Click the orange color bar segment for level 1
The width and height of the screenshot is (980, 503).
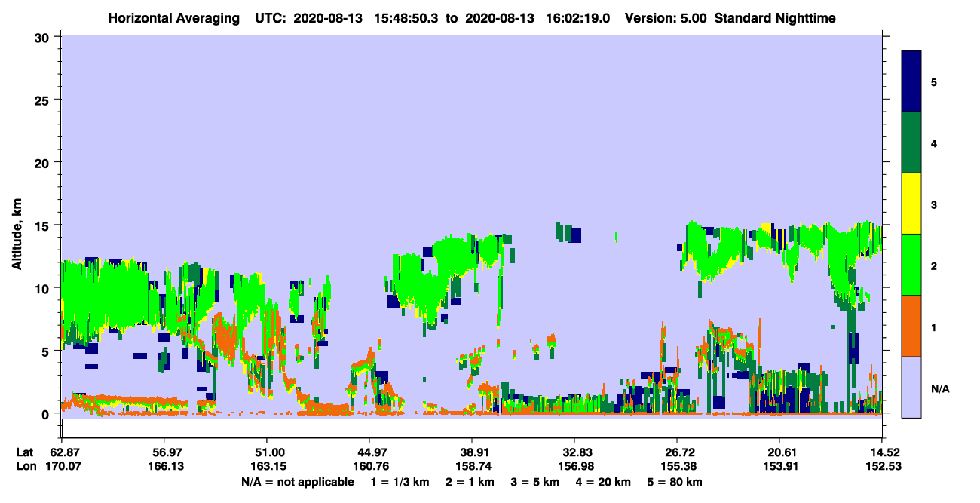[912, 326]
